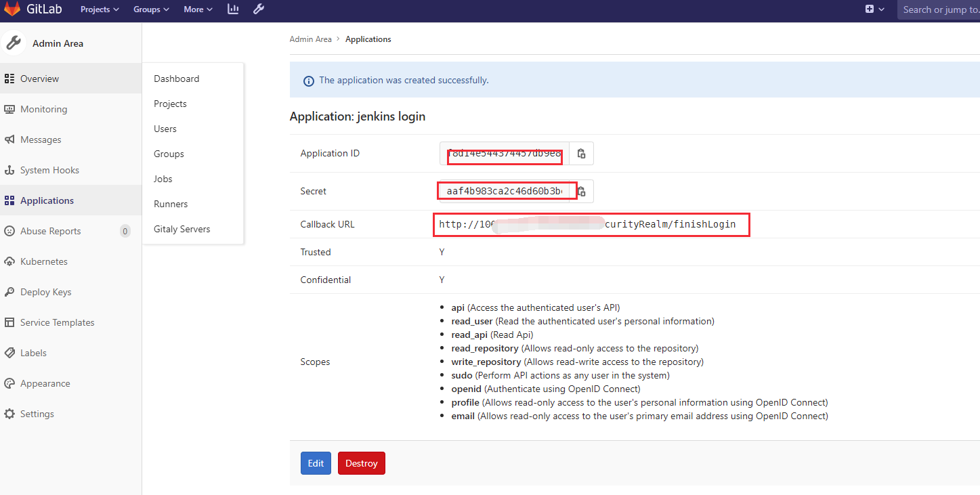Click the Deploy Keys key icon
The width and height of the screenshot is (980, 495).
(9, 292)
